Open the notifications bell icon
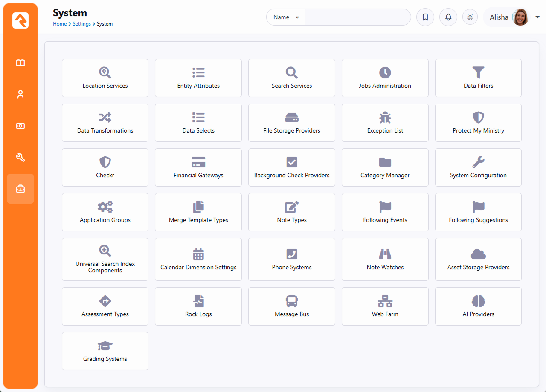Viewport: 546px width, 392px height. 448,17
